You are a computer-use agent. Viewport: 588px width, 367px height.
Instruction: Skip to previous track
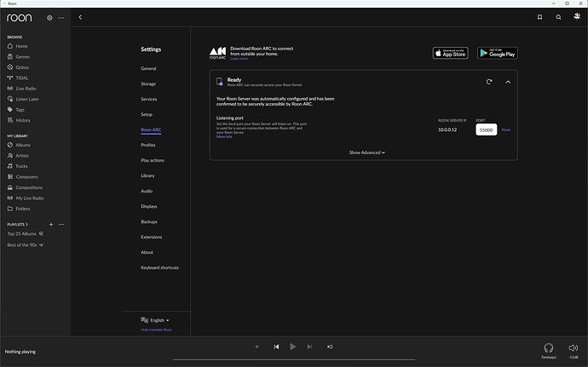click(276, 347)
